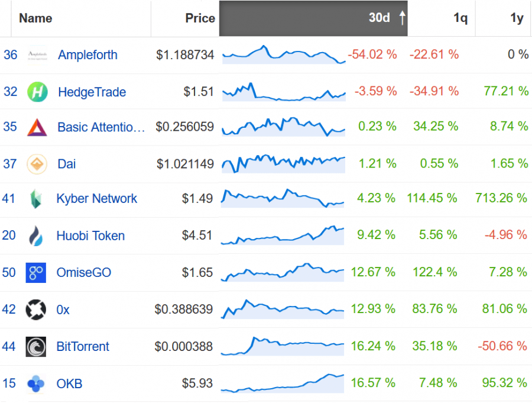Click the OKB 30-day sparkline chart

(x=283, y=383)
